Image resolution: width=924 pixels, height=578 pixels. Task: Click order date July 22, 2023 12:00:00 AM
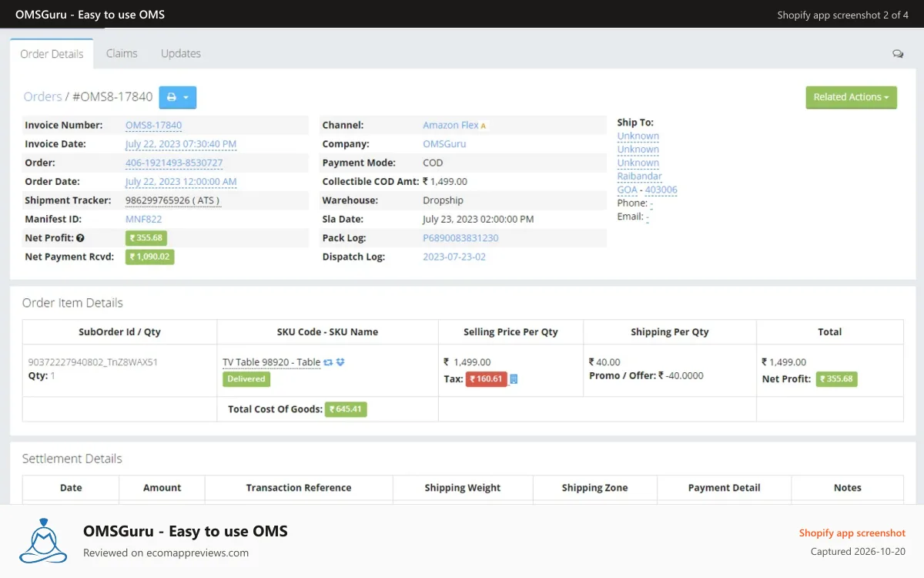181,182
